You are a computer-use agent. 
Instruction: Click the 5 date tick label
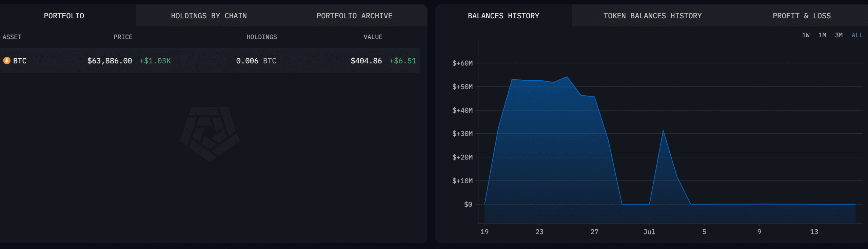pyautogui.click(x=704, y=232)
